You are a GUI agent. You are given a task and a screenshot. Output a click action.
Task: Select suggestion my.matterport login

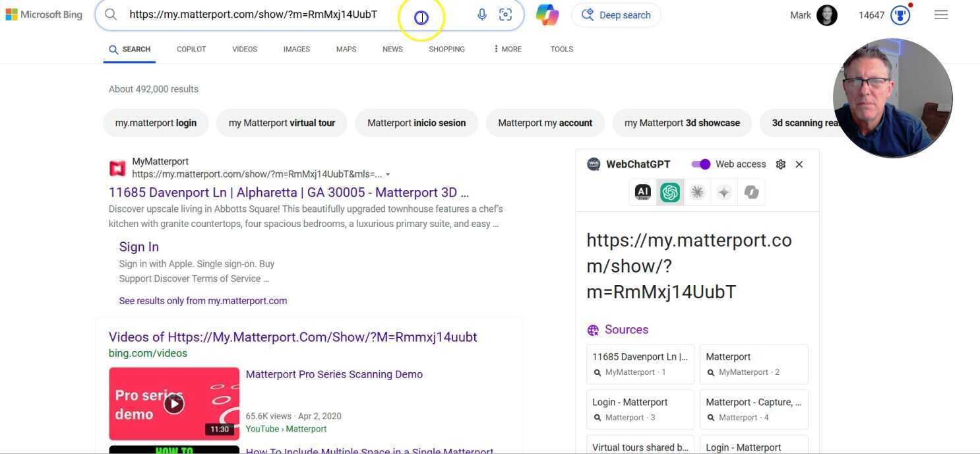pyautogui.click(x=156, y=123)
